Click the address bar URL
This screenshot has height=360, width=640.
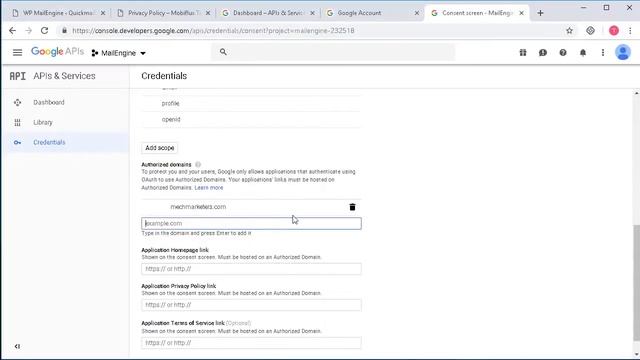[x=213, y=31]
